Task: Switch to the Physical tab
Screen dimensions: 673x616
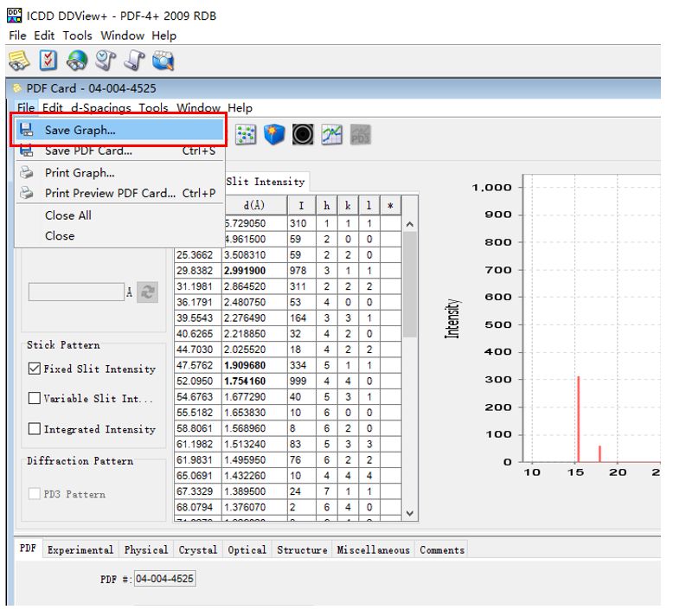Action: [x=146, y=550]
